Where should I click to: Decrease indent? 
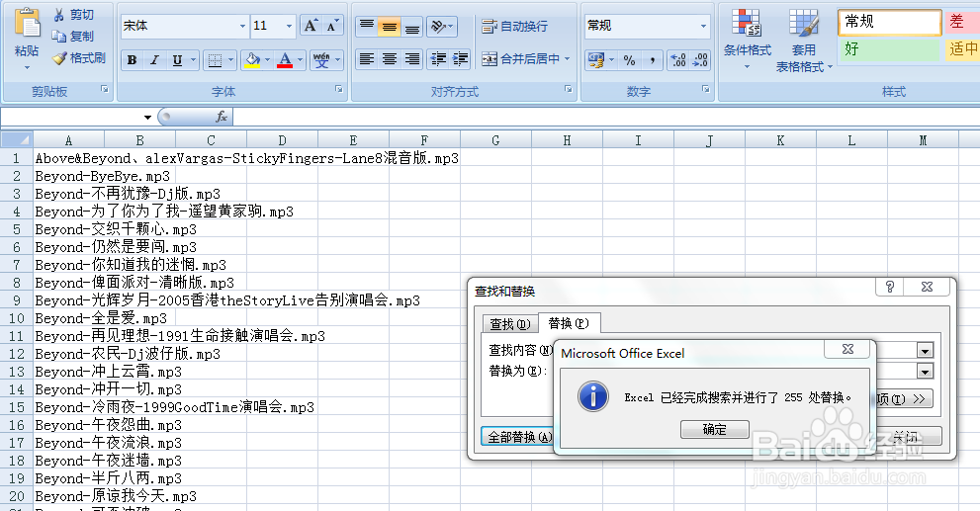(x=438, y=58)
